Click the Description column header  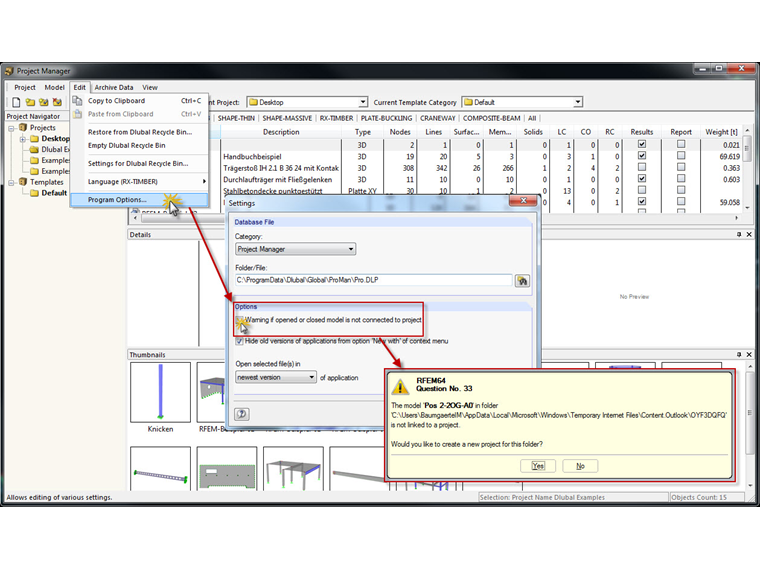pos(281,132)
